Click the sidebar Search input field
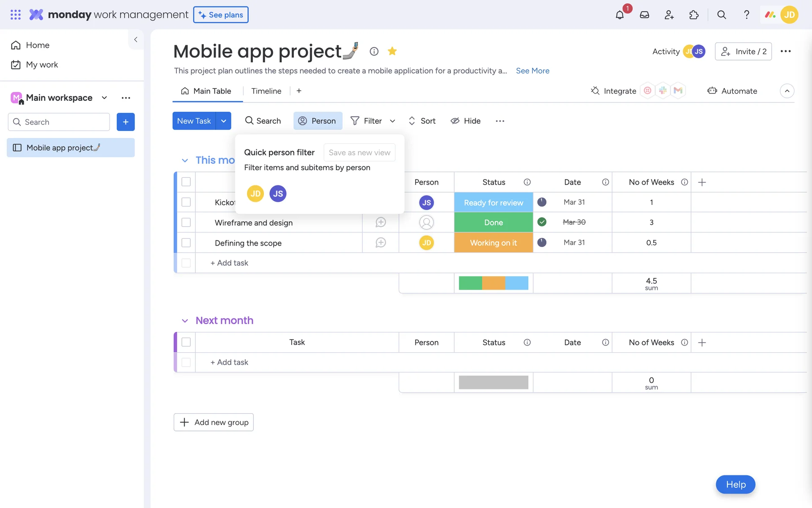Viewport: 812px width, 508px height. [63, 122]
